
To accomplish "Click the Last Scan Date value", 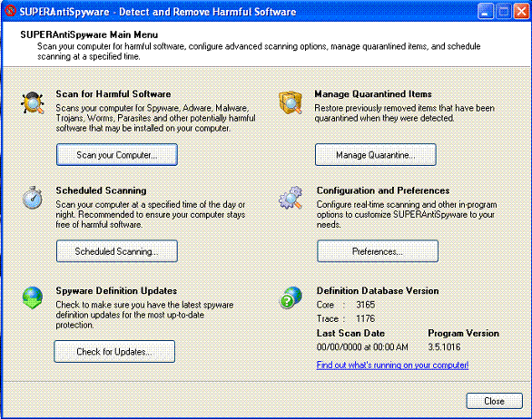I will 362,347.
